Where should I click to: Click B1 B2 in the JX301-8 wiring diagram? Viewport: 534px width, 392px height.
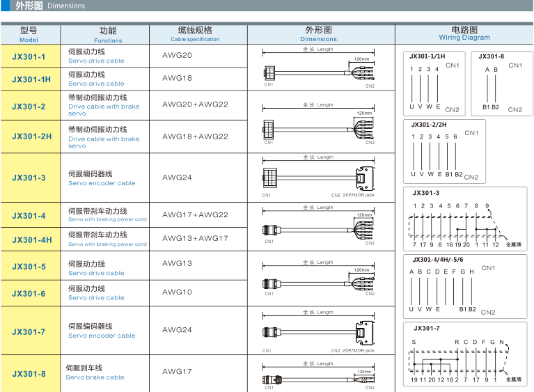491,107
